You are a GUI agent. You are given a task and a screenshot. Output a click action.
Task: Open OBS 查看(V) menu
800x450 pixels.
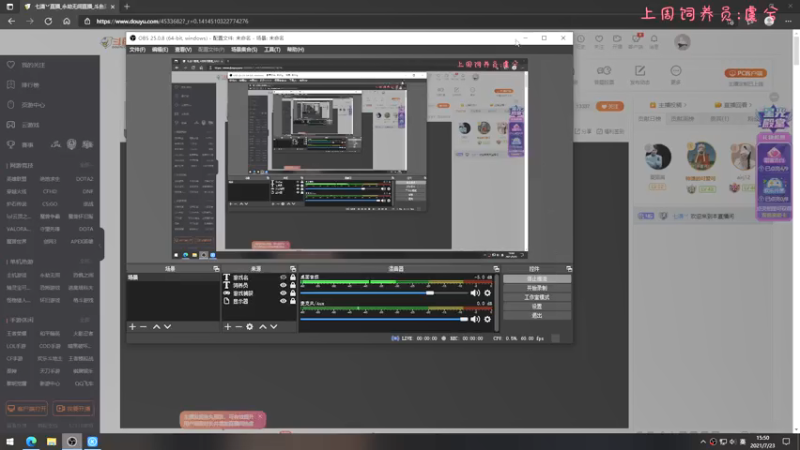[x=183, y=49]
